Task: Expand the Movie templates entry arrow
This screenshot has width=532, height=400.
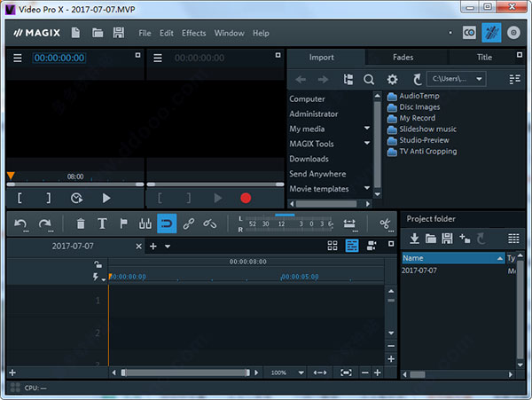Action: (367, 188)
